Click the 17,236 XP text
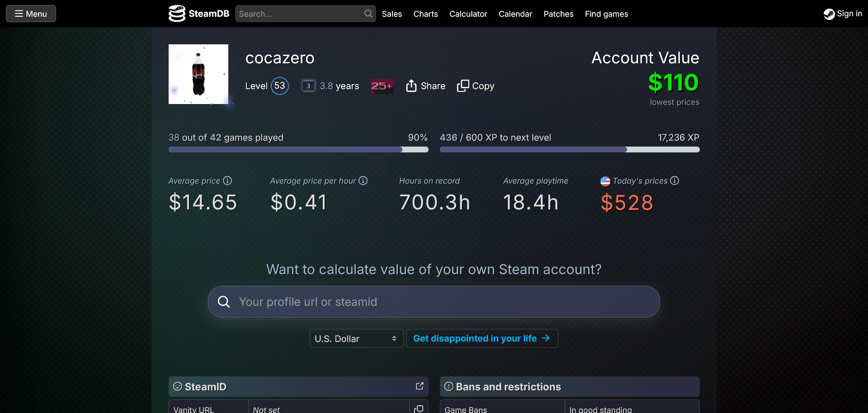 click(679, 138)
